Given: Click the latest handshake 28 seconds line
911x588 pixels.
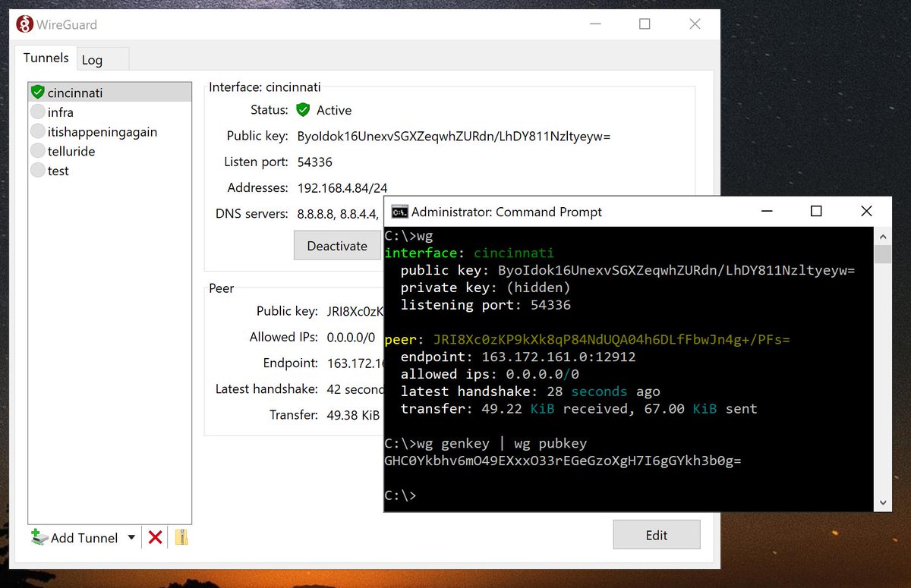Looking at the screenshot, I should 531,391.
